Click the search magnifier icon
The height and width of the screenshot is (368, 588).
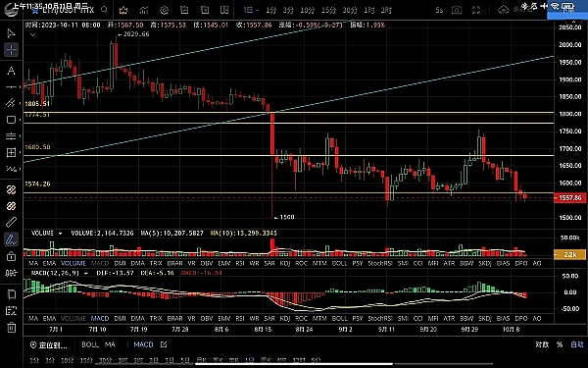point(104,10)
